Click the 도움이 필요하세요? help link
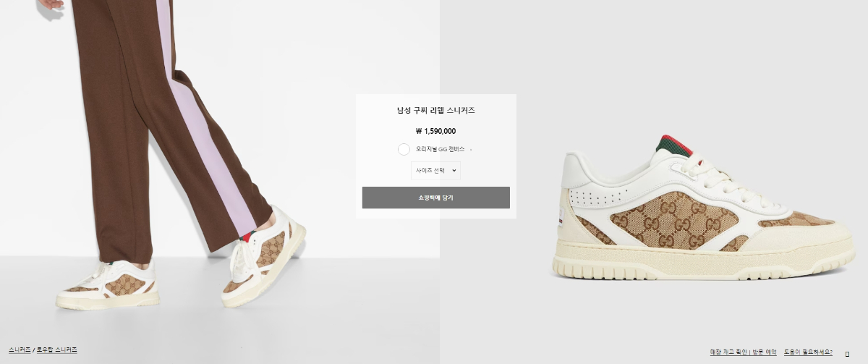868x364 pixels. click(x=809, y=352)
